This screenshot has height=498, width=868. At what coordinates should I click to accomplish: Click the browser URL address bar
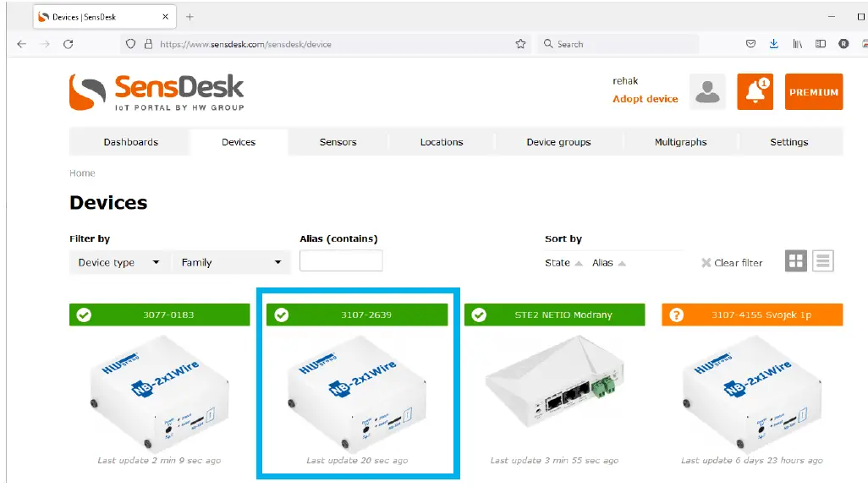(327, 44)
